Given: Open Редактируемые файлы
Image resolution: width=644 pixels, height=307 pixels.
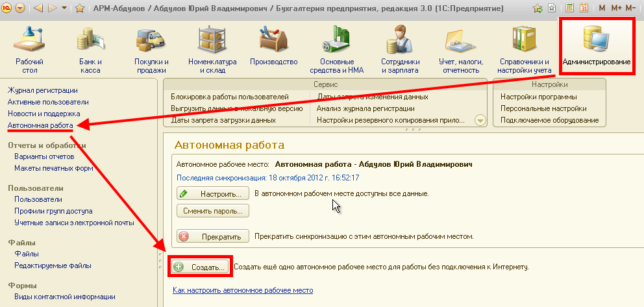Looking at the screenshot, I should tap(53, 265).
